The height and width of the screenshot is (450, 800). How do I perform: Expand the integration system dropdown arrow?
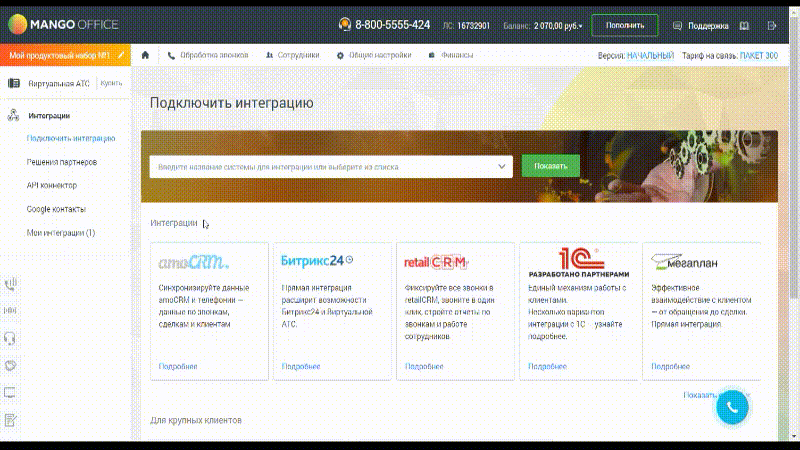pos(502,166)
